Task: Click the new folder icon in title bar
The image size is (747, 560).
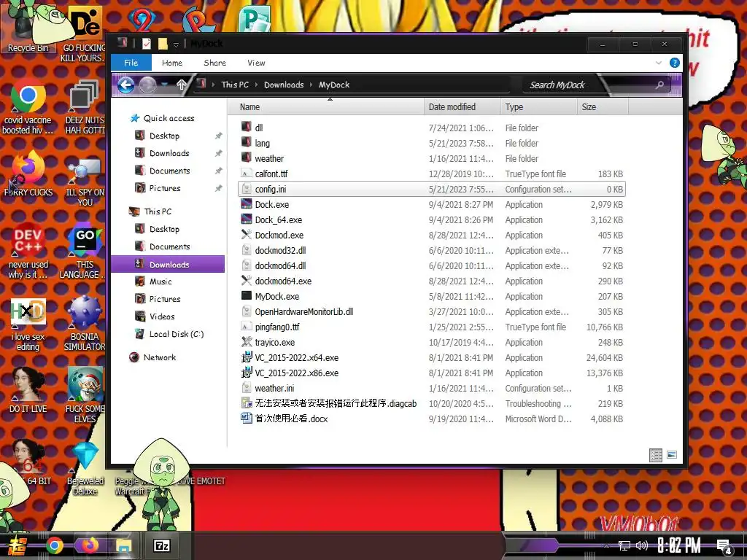Action: (163, 44)
